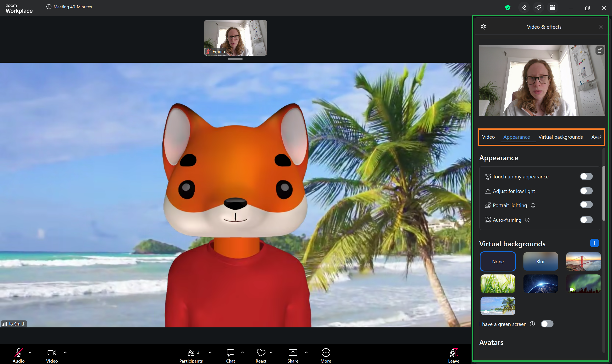
Task: Click the Adjust for low light sun icon
Action: click(488, 191)
